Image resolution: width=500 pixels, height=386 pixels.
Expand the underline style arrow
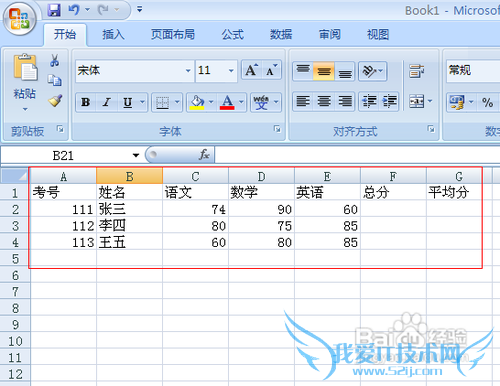142,101
